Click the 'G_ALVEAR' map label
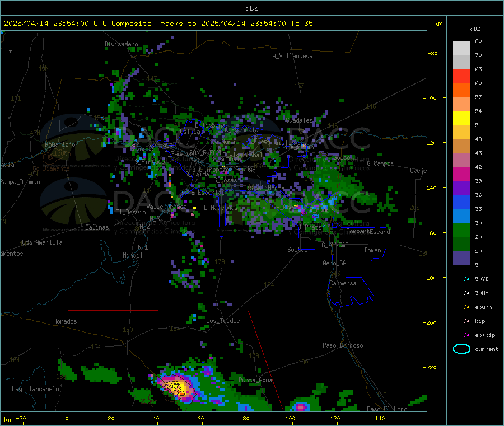This screenshot has height=426, width=504. 335,245
